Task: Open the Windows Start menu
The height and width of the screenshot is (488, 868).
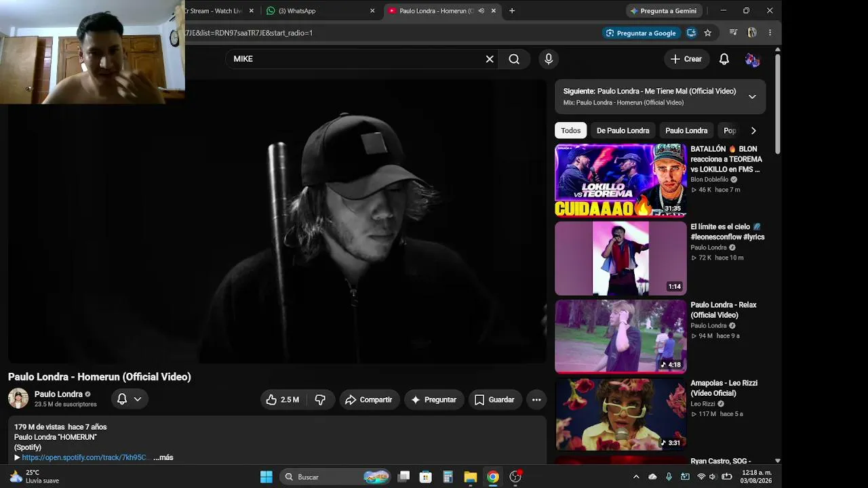Action: click(266, 477)
